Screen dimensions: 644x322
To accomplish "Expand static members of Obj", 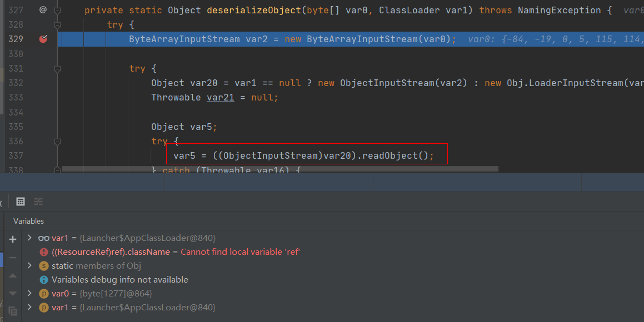I will [x=29, y=266].
